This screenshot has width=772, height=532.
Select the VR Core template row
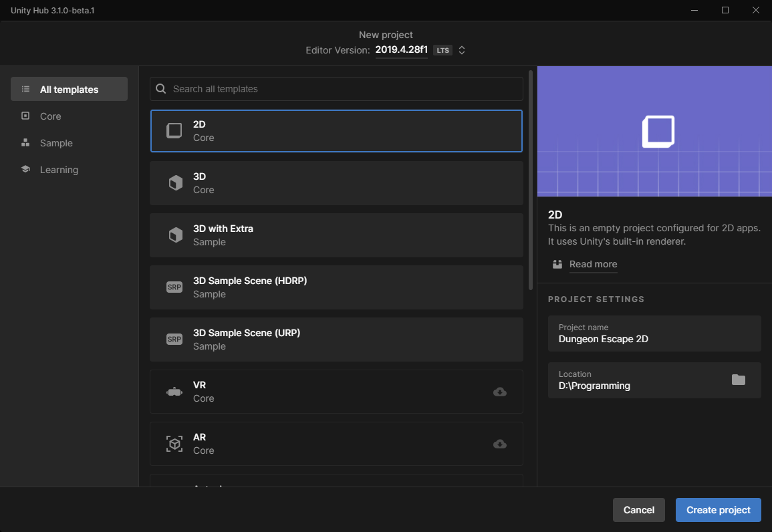coord(336,392)
